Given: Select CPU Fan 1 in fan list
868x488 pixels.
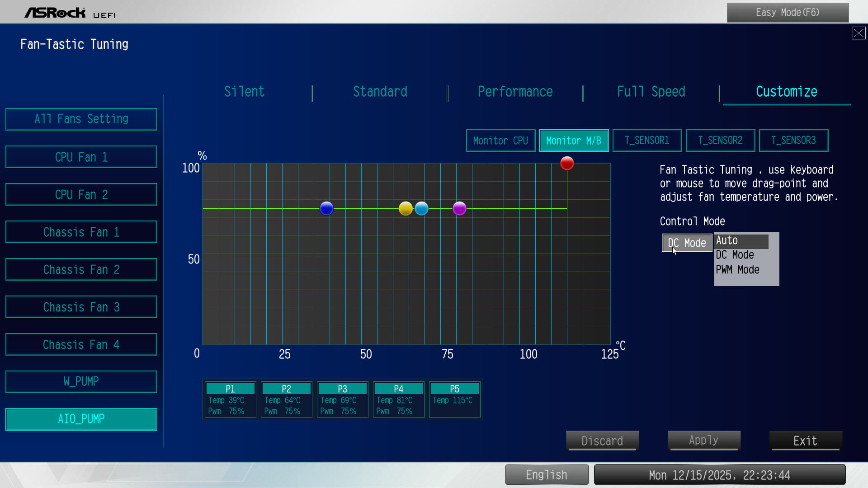Looking at the screenshot, I should pos(81,157).
